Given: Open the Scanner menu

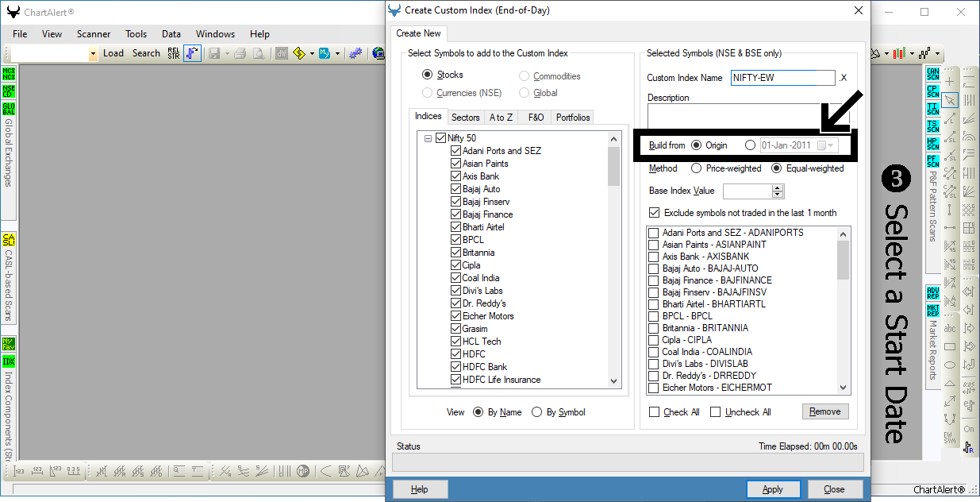Looking at the screenshot, I should click(x=94, y=34).
